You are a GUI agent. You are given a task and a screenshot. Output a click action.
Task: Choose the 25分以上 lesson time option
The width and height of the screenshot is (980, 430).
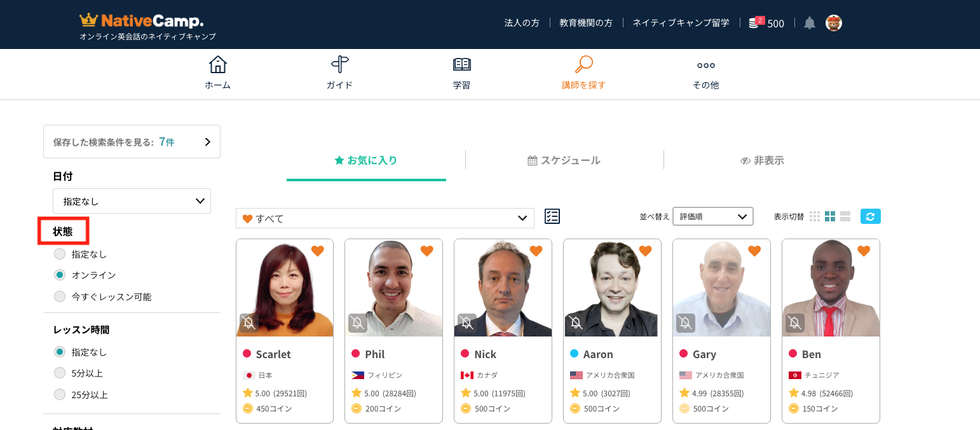(x=60, y=394)
